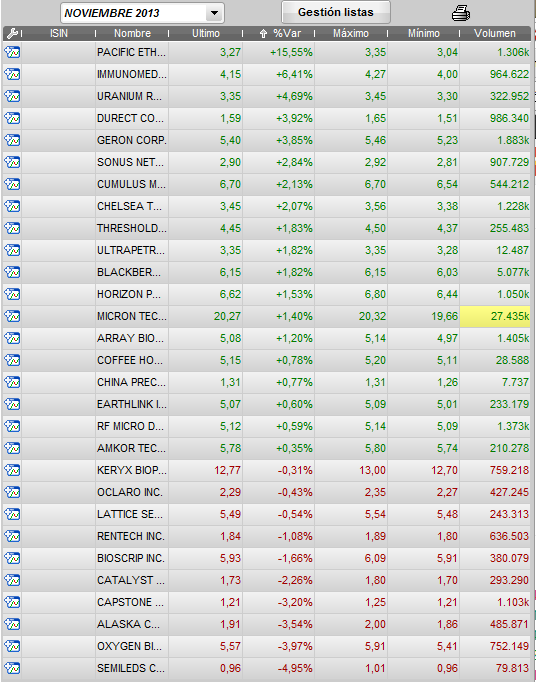Click maximum 13,00 in KERYX row
This screenshot has width=536, height=682.
[372, 470]
